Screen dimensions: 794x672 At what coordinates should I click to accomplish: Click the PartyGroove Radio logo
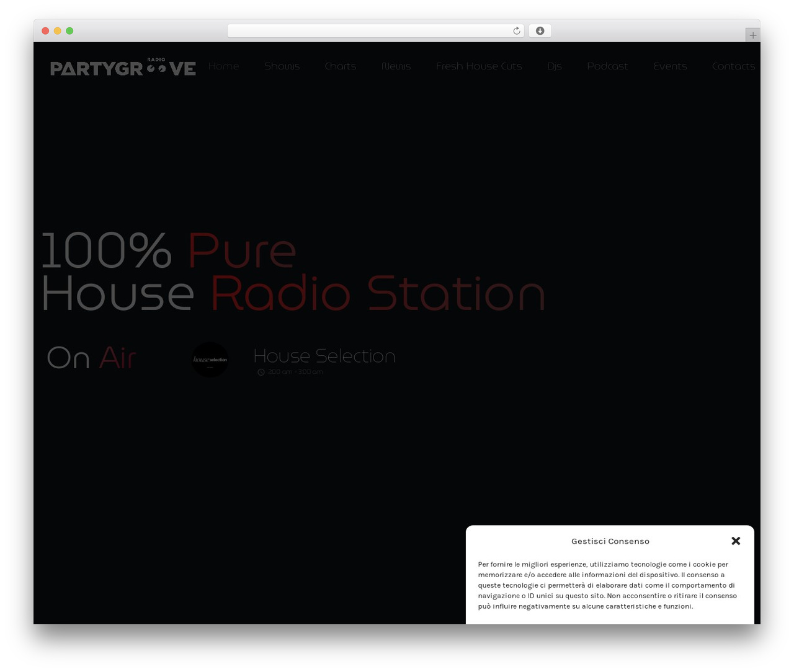coord(123,67)
